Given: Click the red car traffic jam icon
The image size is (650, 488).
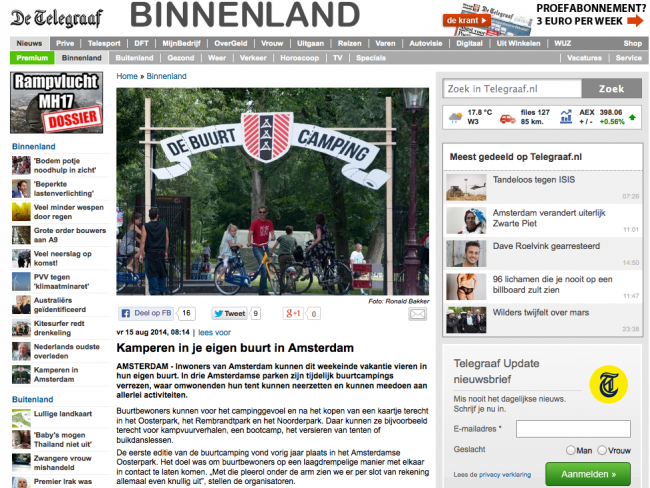Looking at the screenshot, I should click(507, 117).
